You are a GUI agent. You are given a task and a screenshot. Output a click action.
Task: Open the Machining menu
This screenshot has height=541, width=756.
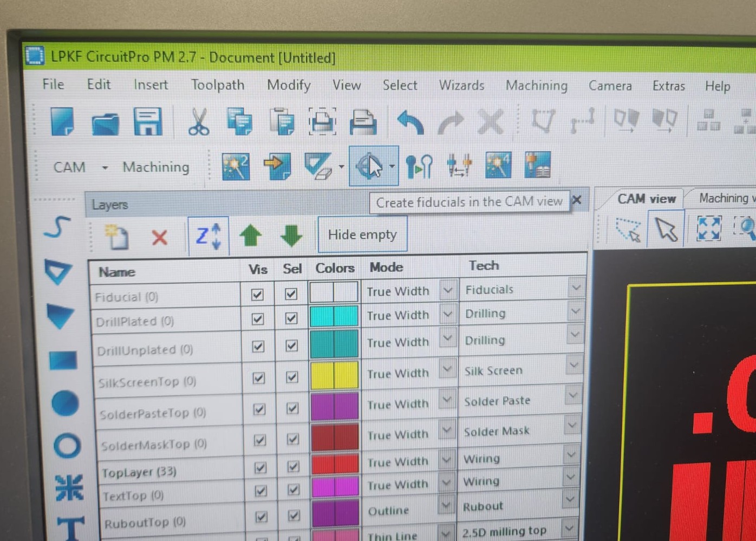[537, 86]
